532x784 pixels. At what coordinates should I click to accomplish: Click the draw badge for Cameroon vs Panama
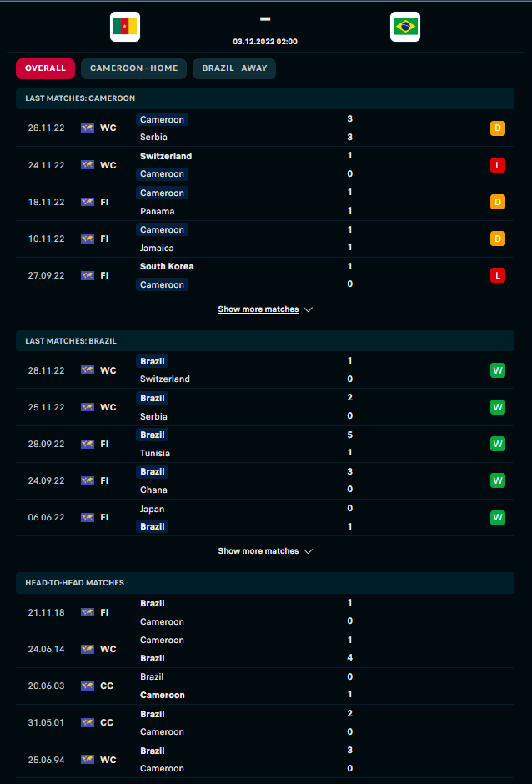[x=498, y=202]
